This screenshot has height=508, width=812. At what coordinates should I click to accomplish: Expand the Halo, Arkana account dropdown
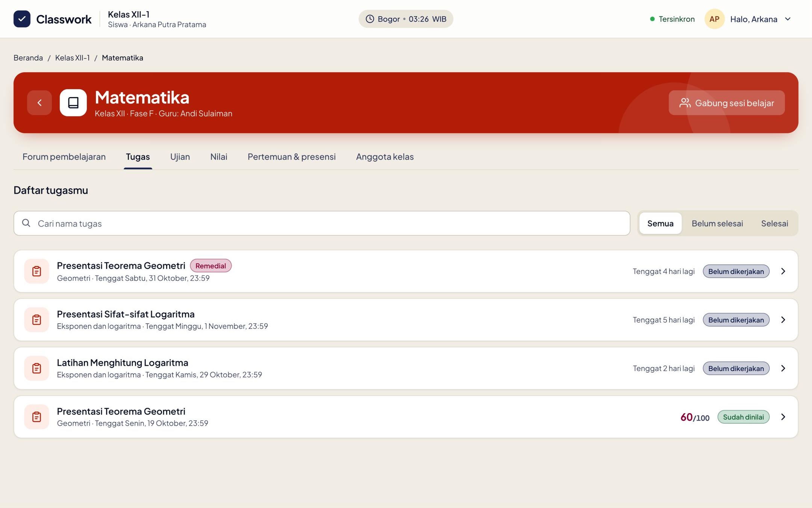[788, 19]
